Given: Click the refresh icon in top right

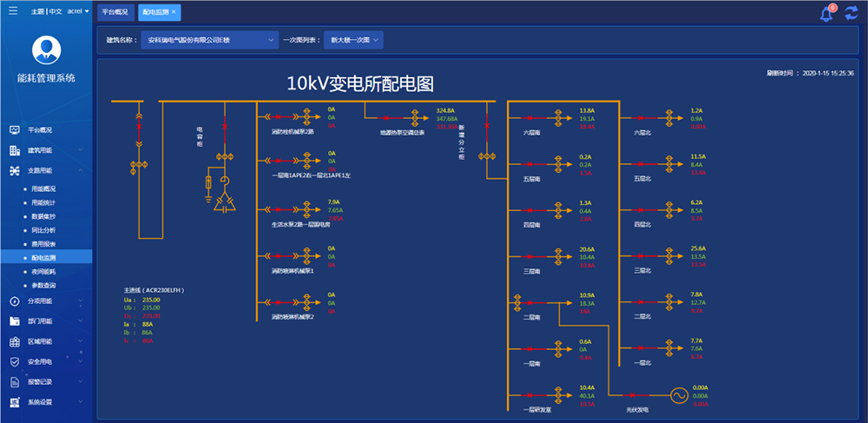Looking at the screenshot, I should click(x=851, y=14).
